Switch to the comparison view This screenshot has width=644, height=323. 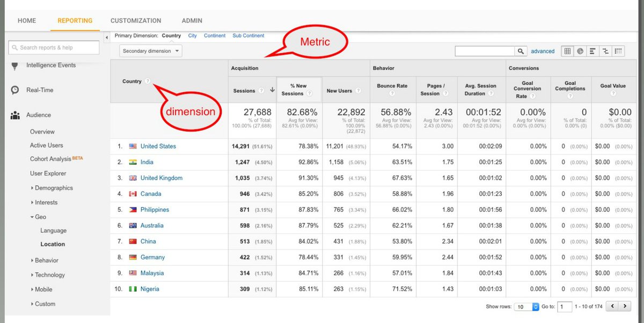606,51
